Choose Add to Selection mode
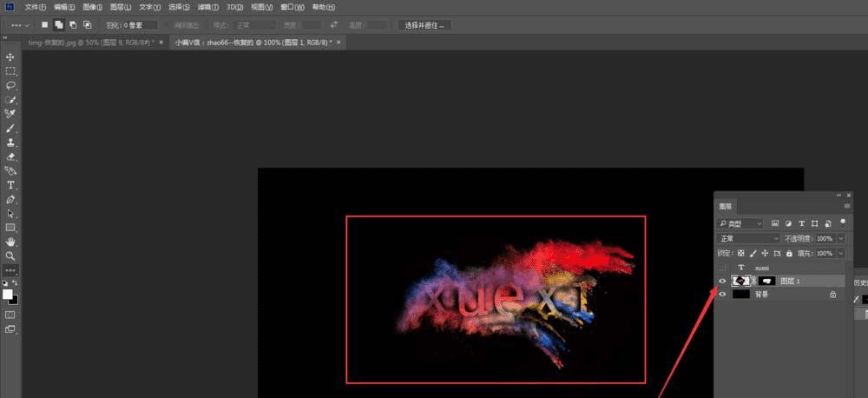868x398 pixels. 59,25
